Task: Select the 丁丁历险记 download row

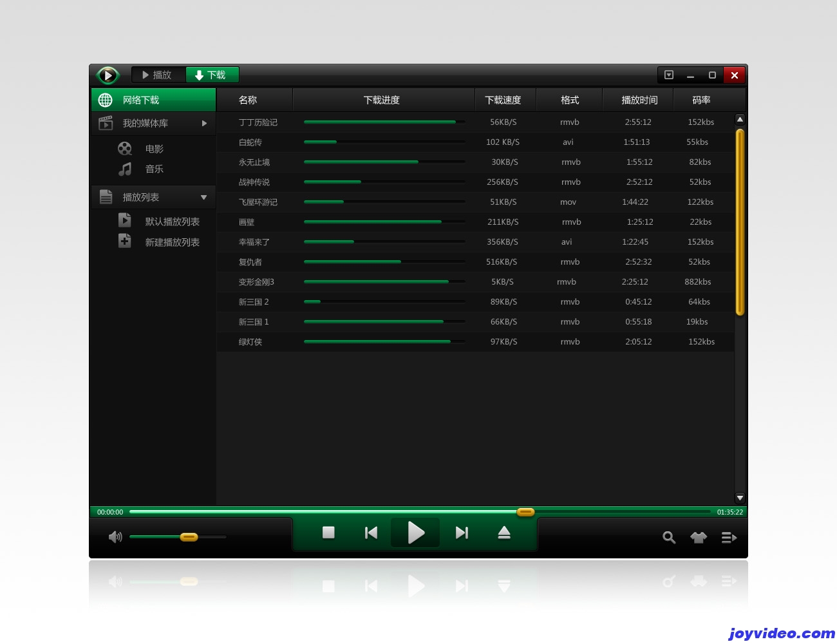Action: tap(476, 122)
